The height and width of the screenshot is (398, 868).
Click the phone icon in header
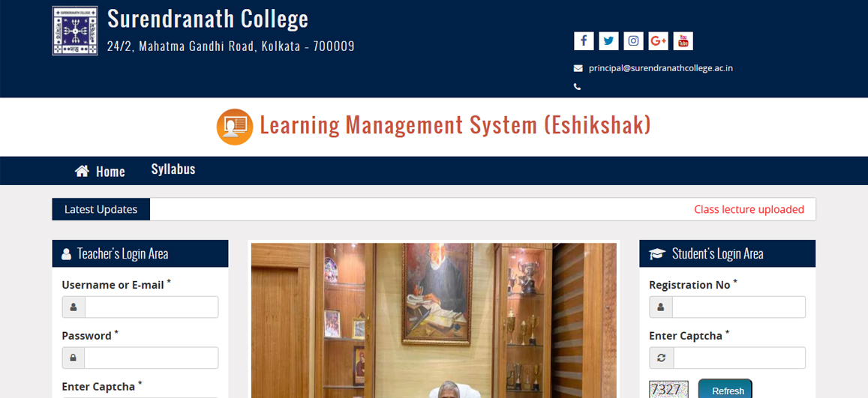click(578, 87)
